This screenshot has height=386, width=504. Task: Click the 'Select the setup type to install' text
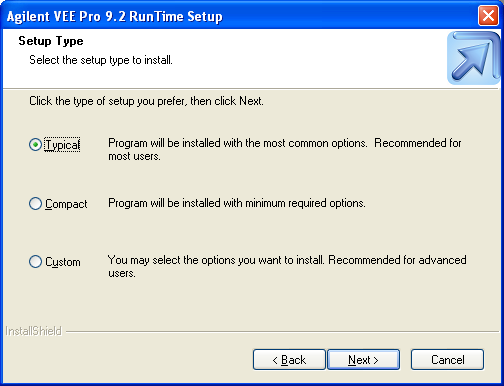[101, 60]
